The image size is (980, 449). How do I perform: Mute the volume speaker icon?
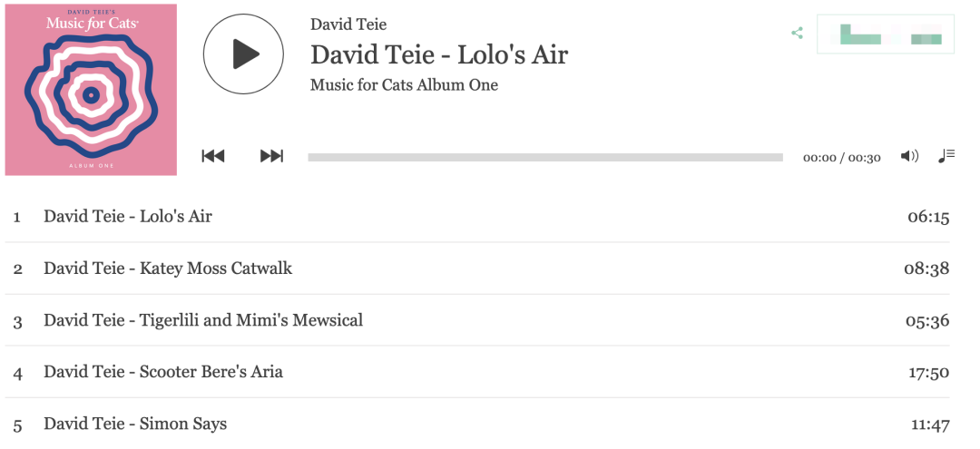(x=909, y=156)
